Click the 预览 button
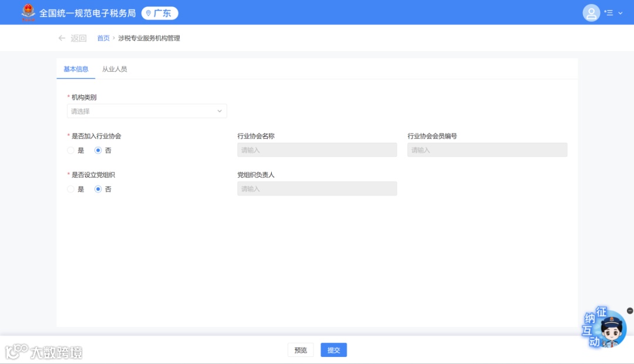The width and height of the screenshot is (634, 364). click(301, 350)
